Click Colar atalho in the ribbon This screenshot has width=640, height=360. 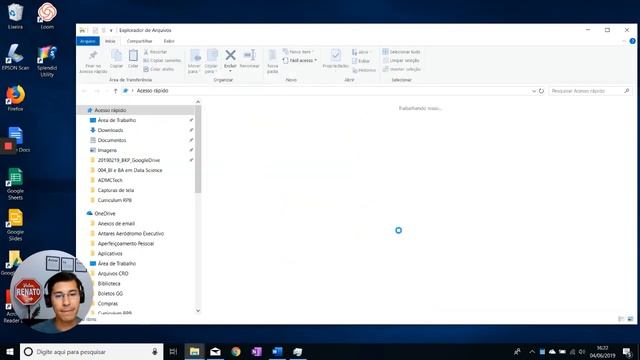pyautogui.click(x=159, y=69)
